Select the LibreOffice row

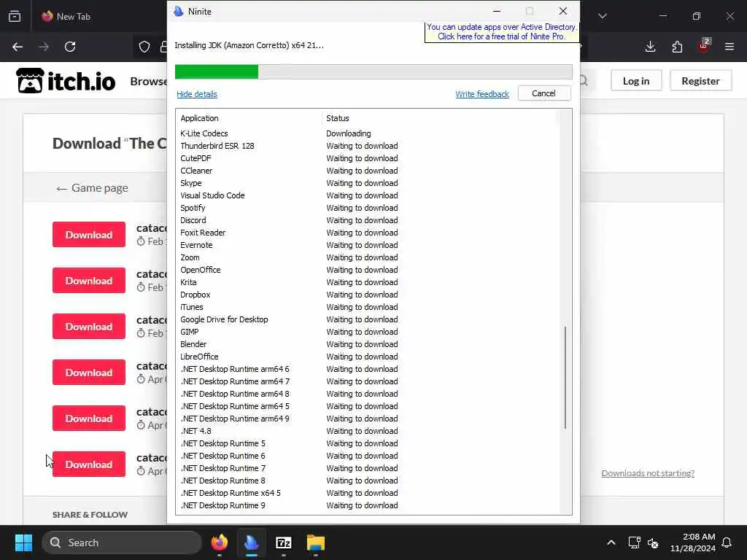(x=367, y=356)
